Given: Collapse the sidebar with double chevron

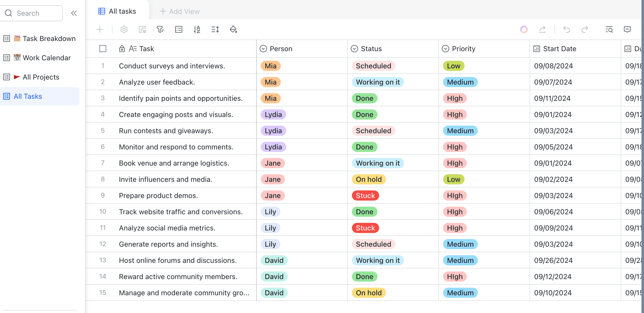Looking at the screenshot, I should pos(74,13).
